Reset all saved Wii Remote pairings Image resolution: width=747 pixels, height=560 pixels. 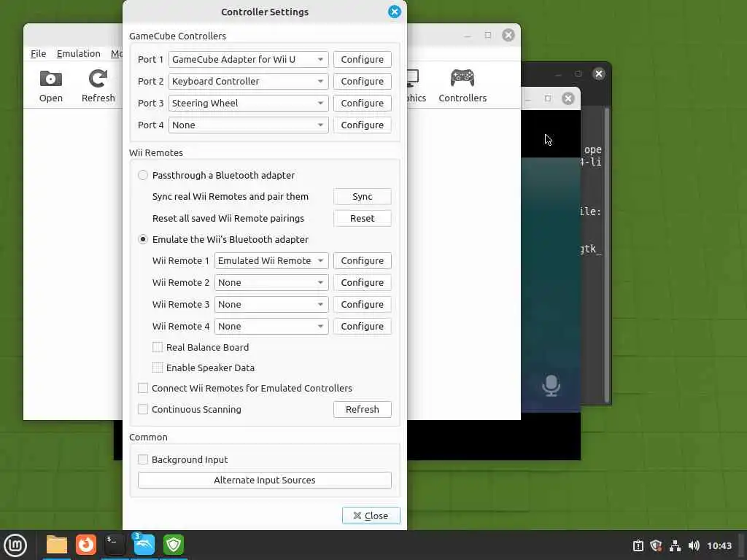tap(362, 219)
